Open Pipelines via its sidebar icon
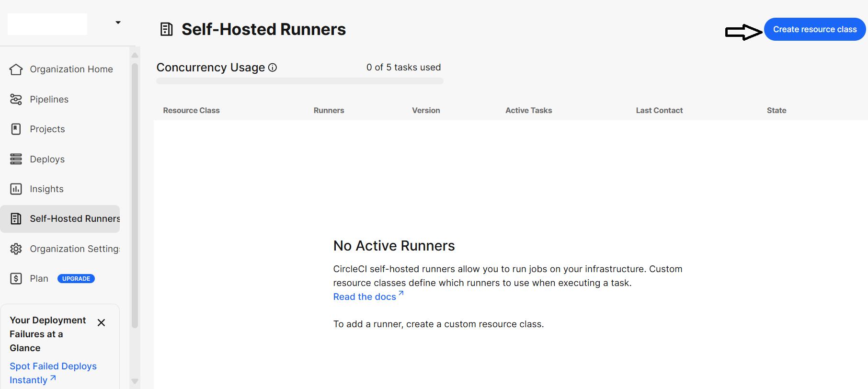The width and height of the screenshot is (868, 389). pos(16,99)
